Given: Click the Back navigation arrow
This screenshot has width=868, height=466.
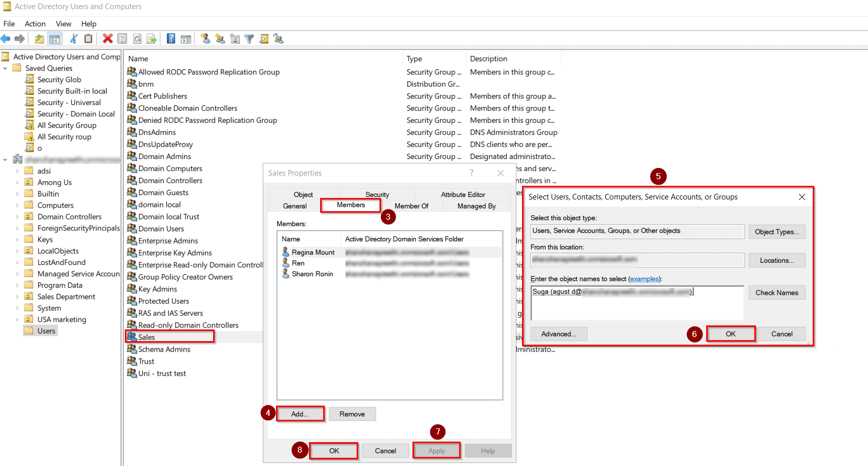Looking at the screenshot, I should 6,39.
